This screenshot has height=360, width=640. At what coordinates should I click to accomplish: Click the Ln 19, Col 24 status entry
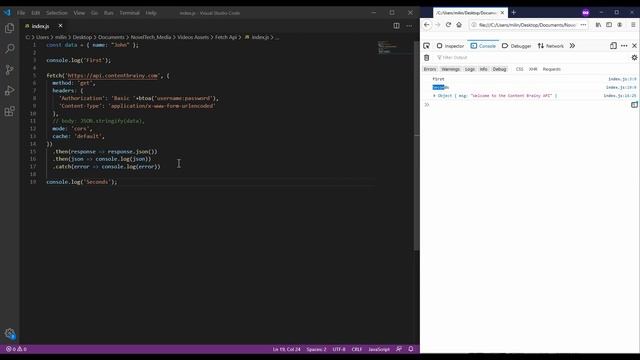[286, 349]
